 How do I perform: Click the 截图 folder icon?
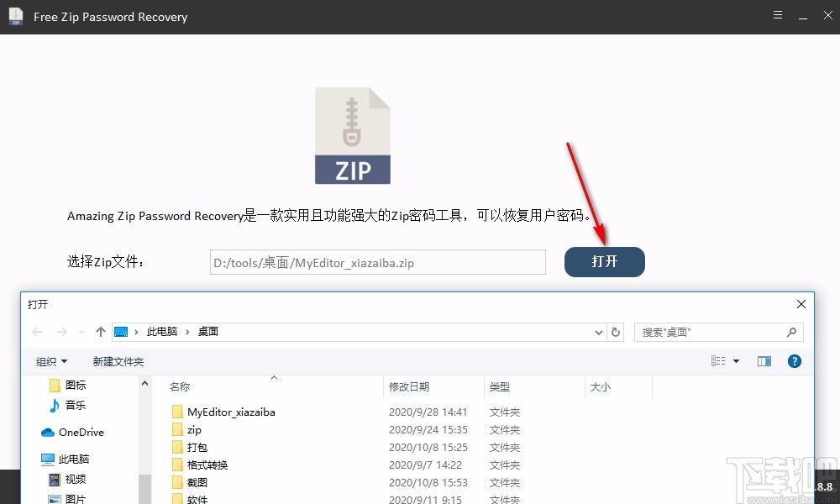click(x=177, y=482)
